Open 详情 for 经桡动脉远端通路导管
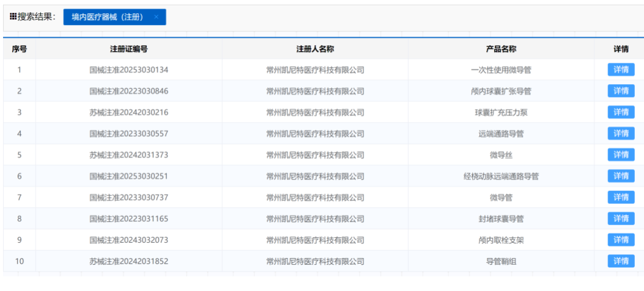Image resolution: width=644 pixels, height=291 pixels. coord(621,176)
